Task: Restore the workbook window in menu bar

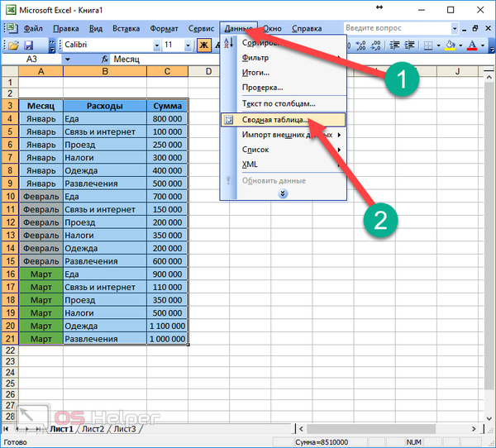Action: (x=475, y=28)
